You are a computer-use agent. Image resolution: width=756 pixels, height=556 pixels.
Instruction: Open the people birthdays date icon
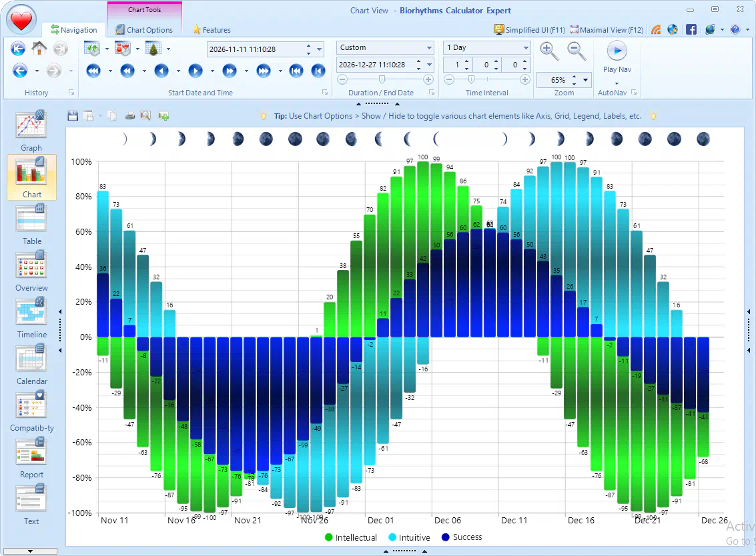coord(123,49)
